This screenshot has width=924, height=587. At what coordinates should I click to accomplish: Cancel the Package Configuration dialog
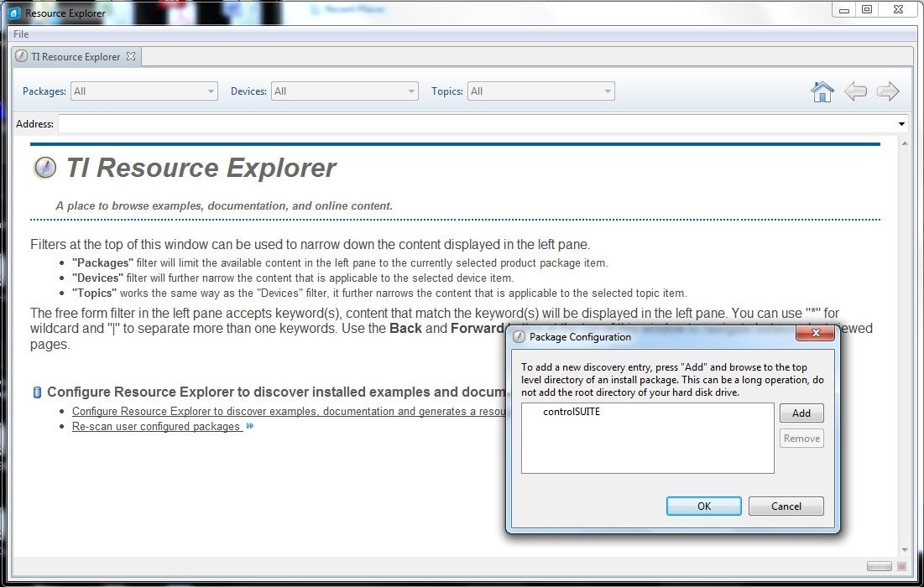tap(786, 506)
